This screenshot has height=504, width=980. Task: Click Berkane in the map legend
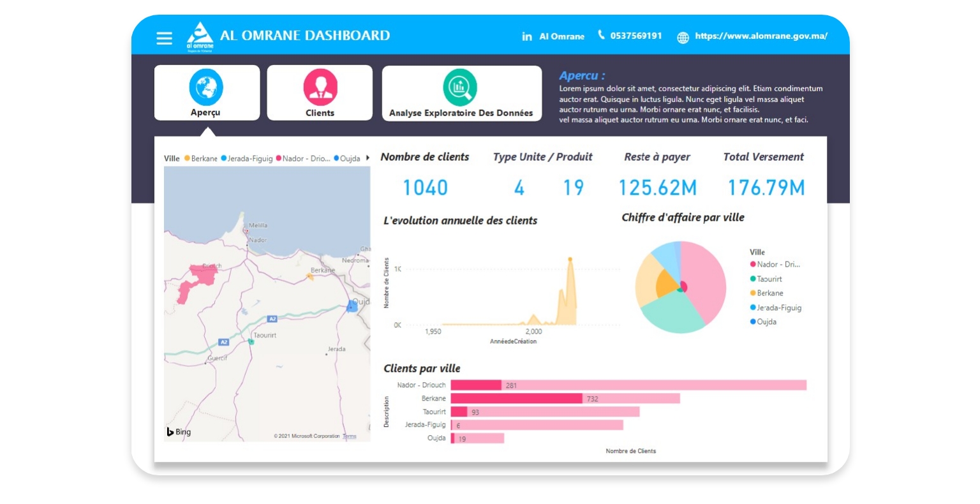pyautogui.click(x=204, y=158)
